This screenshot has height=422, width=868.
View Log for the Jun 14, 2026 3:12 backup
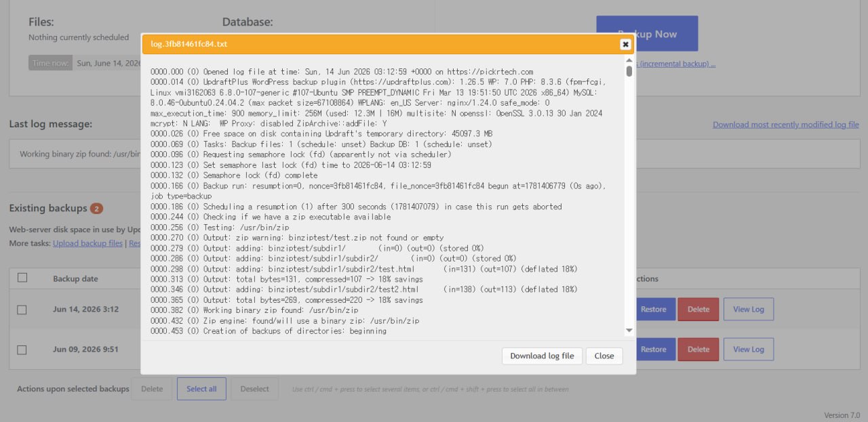749,309
